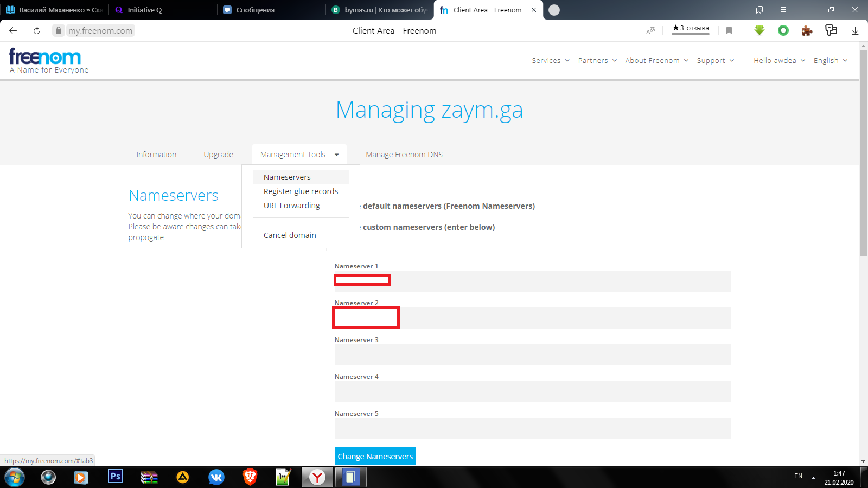
Task: Select URL Forwarding from Management Tools menu
Action: (x=292, y=206)
